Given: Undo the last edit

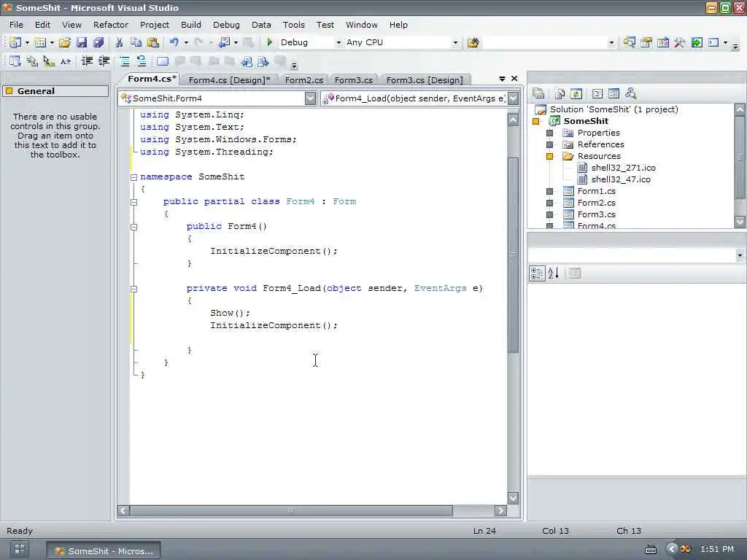Looking at the screenshot, I should 174,42.
